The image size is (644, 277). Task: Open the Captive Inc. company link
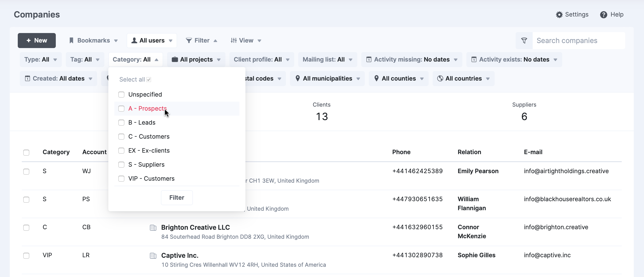(x=180, y=255)
